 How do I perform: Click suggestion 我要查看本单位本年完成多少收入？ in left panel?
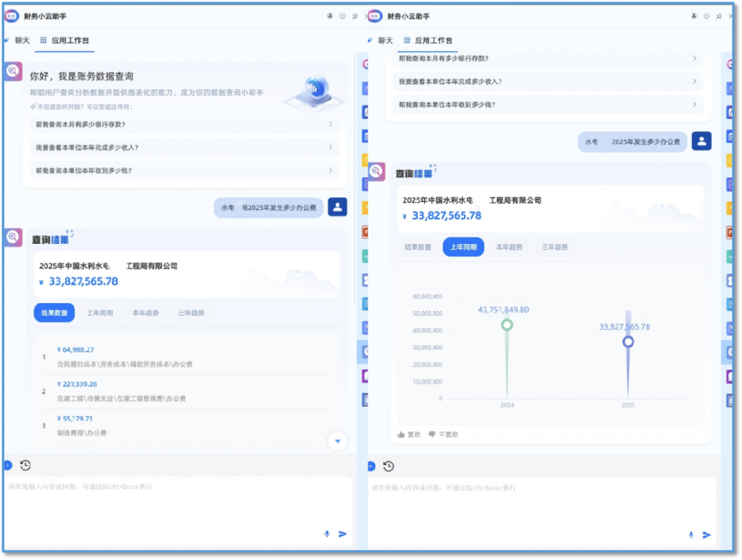pos(185,148)
